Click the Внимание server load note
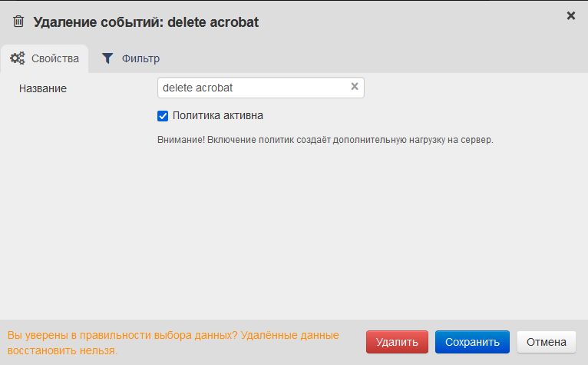Viewport: 588px width, 365px height. point(320,140)
